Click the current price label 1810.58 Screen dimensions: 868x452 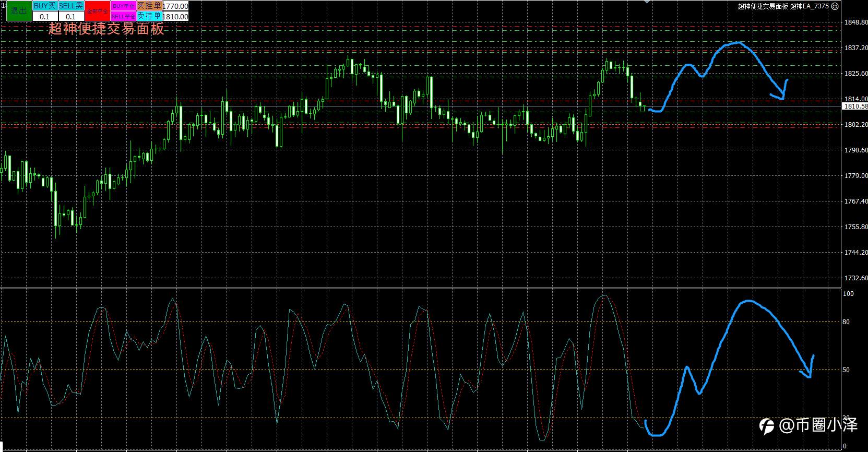tap(855, 106)
